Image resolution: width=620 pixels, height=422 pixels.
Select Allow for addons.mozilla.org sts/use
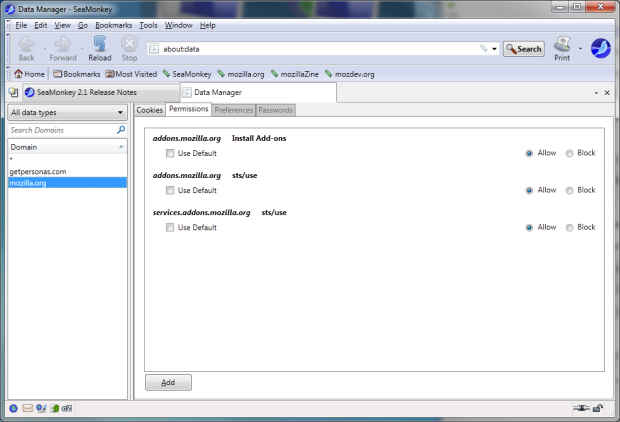[x=529, y=190]
